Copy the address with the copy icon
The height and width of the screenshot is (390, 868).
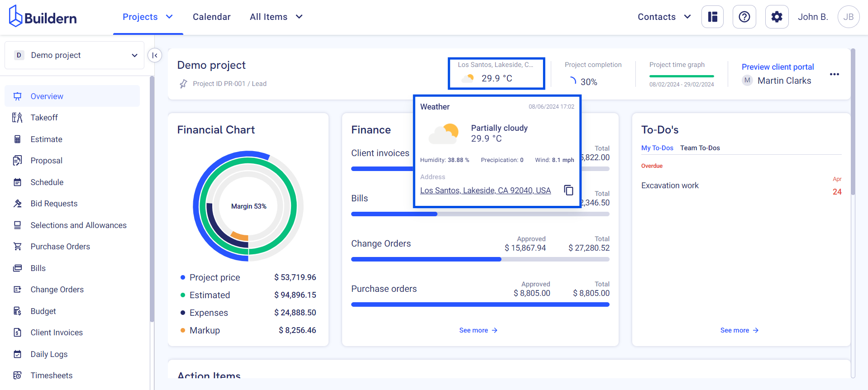[x=568, y=190]
